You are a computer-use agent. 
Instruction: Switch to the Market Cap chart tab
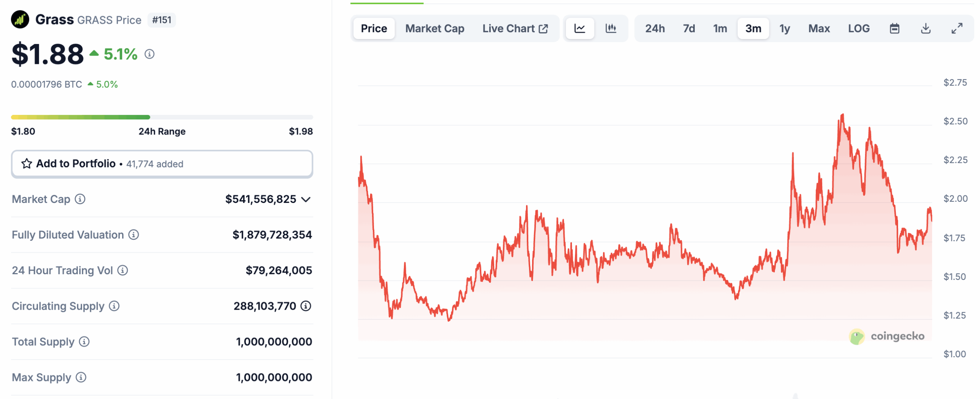pyautogui.click(x=435, y=28)
